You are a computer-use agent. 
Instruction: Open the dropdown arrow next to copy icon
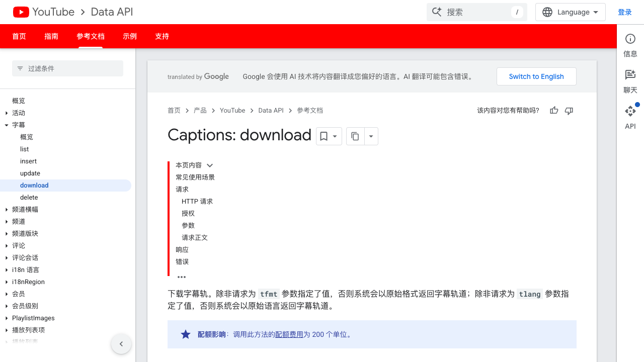371,136
